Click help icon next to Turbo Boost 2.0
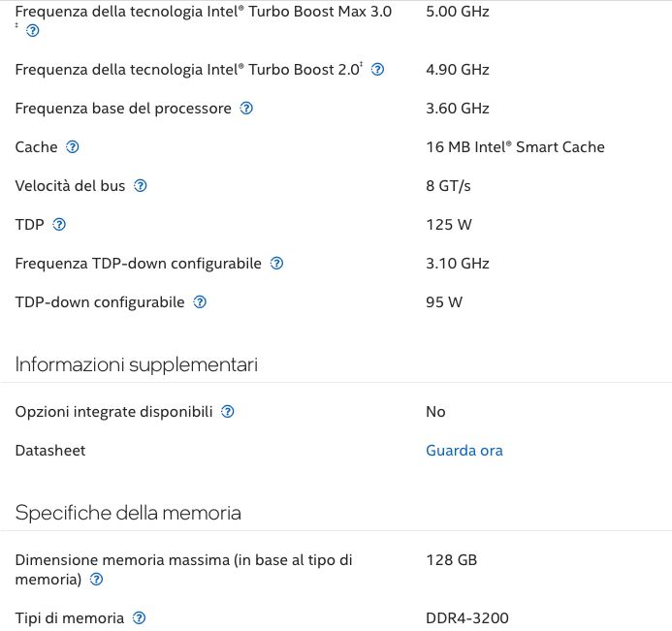The width and height of the screenshot is (672, 631). [x=377, y=70]
